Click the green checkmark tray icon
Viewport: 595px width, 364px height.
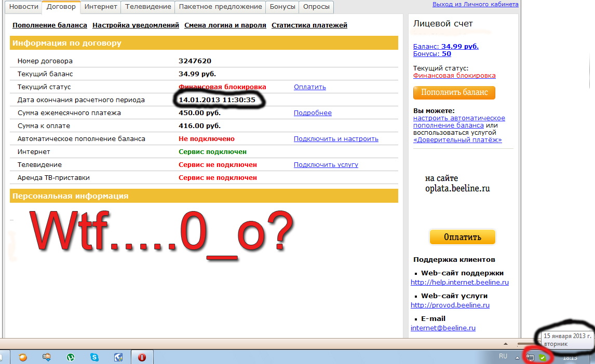click(542, 357)
